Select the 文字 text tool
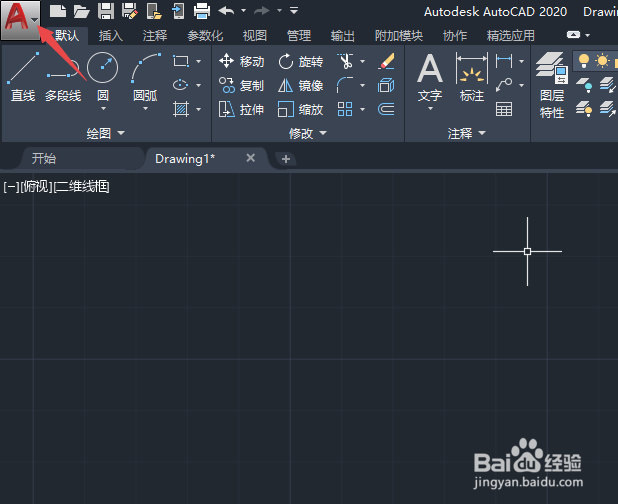 pyautogui.click(x=430, y=77)
